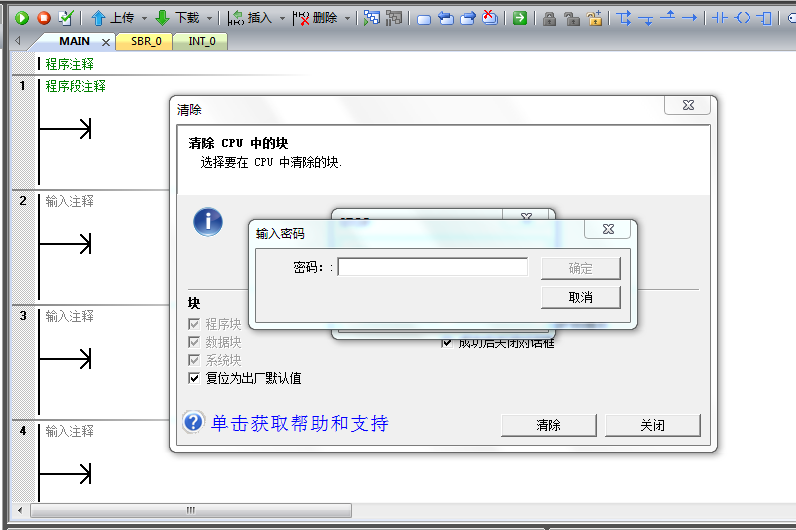Click the blue upload arrow icon

coord(98,18)
